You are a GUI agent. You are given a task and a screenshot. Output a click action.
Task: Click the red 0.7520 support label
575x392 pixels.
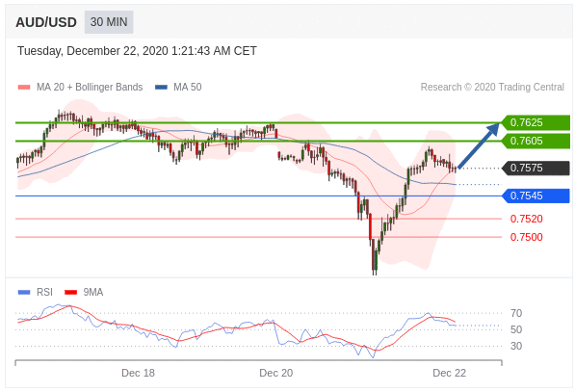tap(526, 219)
